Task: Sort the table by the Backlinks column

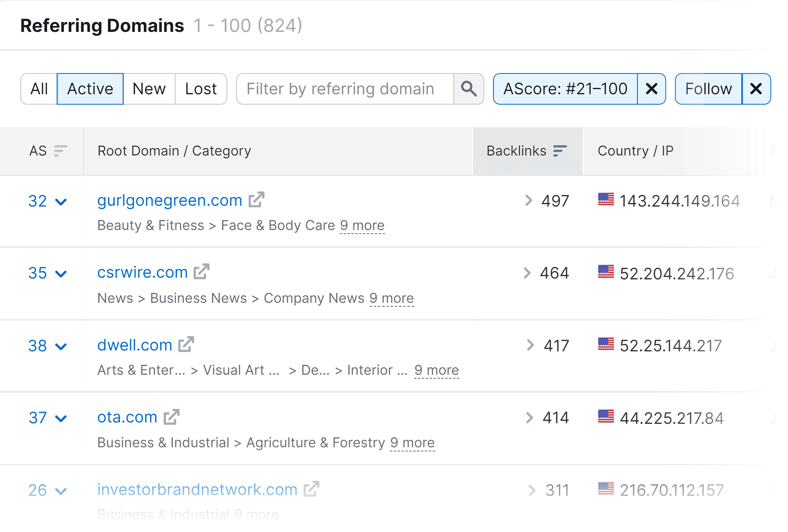Action: click(x=559, y=150)
